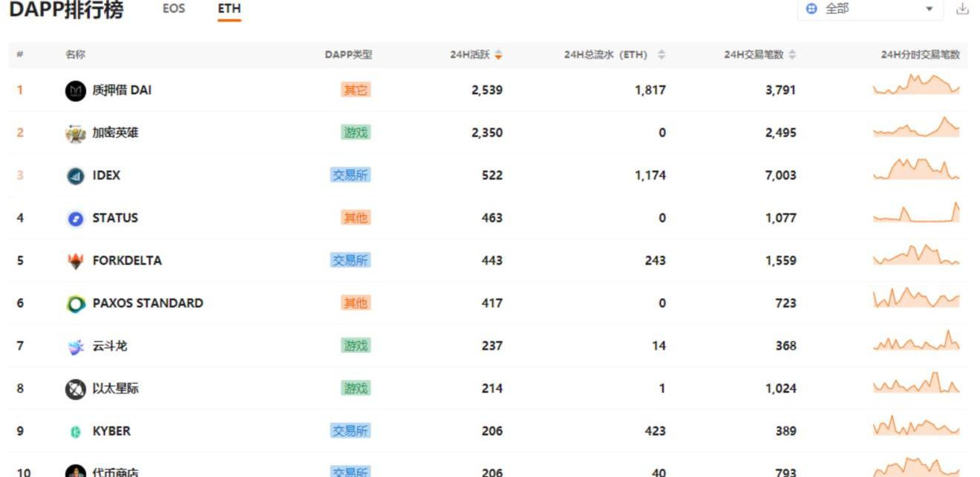Image resolution: width=980 pixels, height=477 pixels.
Task: Select the 7,003 transaction count for IDEX
Action: point(781,175)
